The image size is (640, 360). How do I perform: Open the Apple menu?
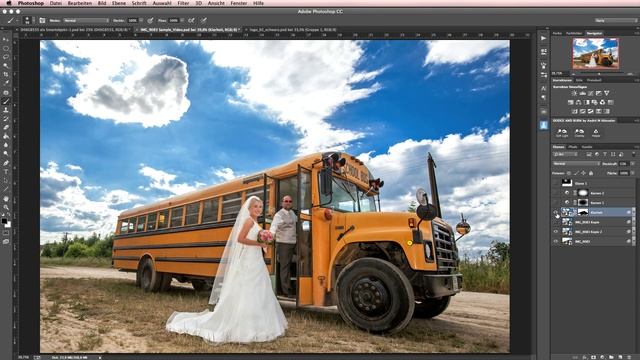click(9, 3)
